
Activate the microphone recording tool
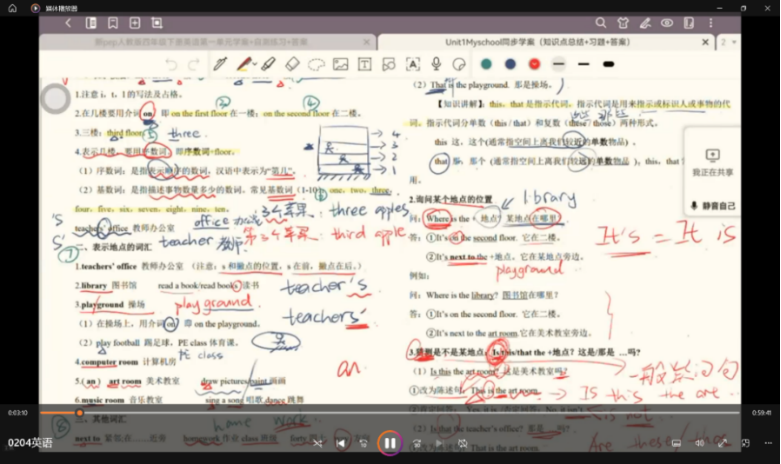436,64
